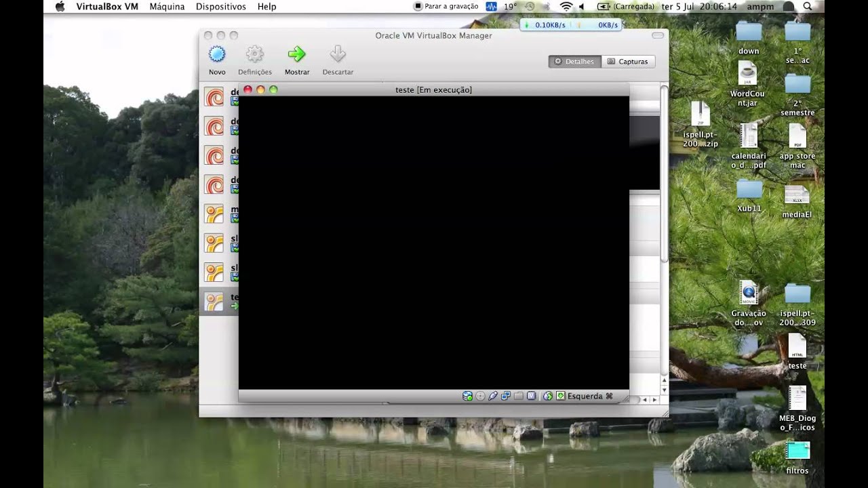The height and width of the screenshot is (488, 868).
Task: Click the 19° temperature indicator
Action: tap(510, 6)
